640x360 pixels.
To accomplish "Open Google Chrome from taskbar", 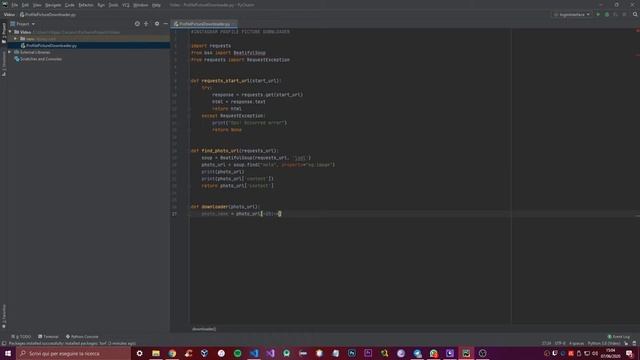I will [172, 353].
